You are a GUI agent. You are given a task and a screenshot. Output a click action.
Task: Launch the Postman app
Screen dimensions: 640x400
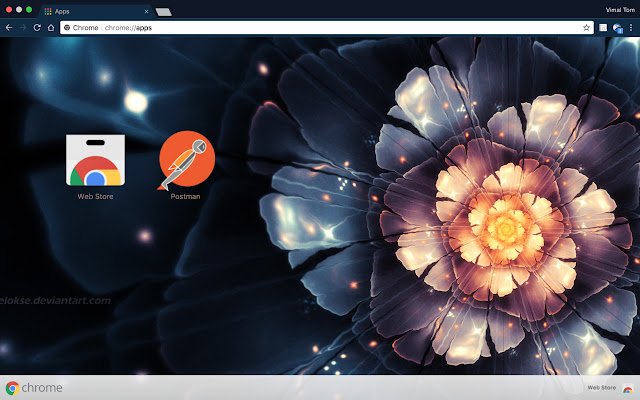click(x=187, y=160)
